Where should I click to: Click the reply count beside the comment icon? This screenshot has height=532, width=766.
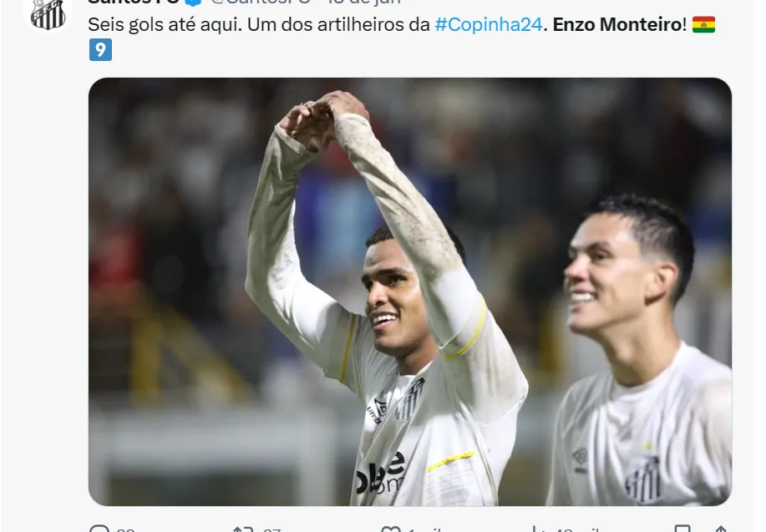click(125, 530)
